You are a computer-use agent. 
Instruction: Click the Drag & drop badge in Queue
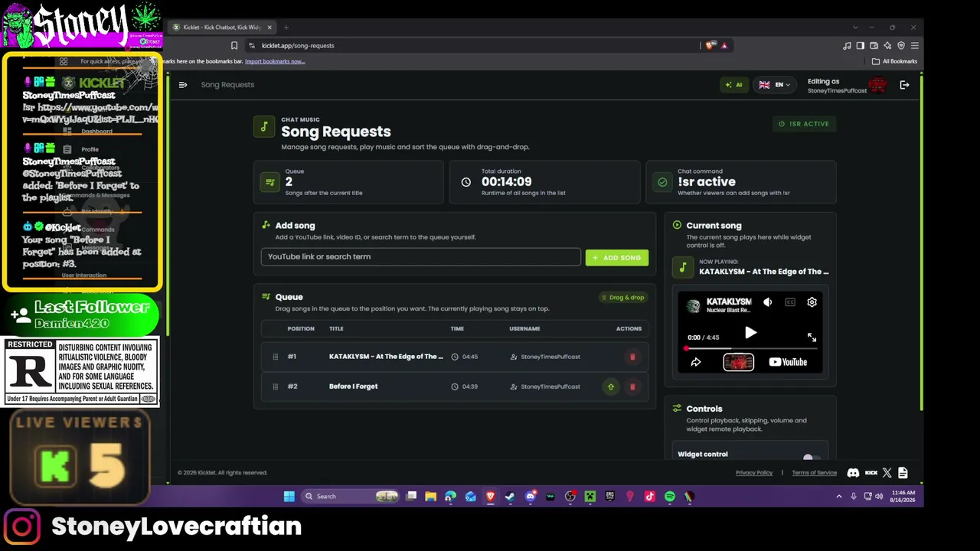(x=622, y=298)
